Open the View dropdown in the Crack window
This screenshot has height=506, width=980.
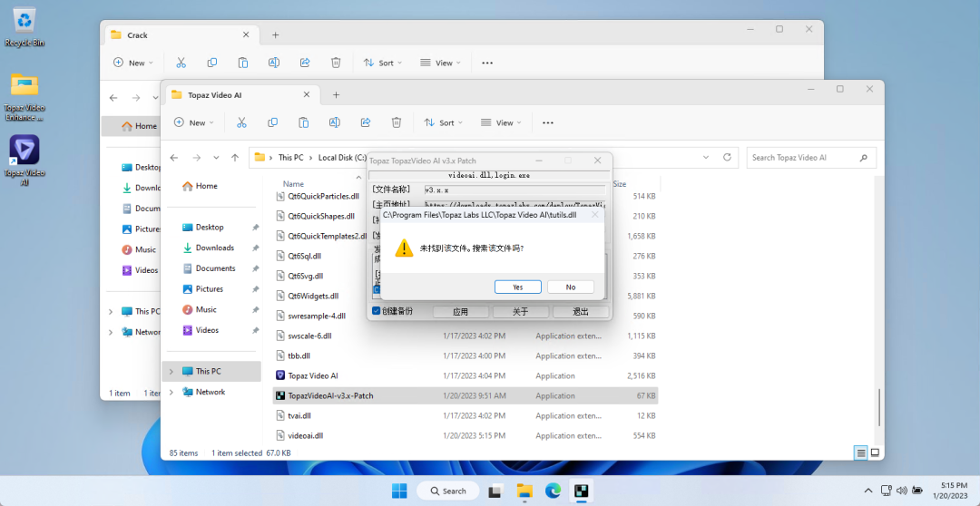(x=441, y=63)
